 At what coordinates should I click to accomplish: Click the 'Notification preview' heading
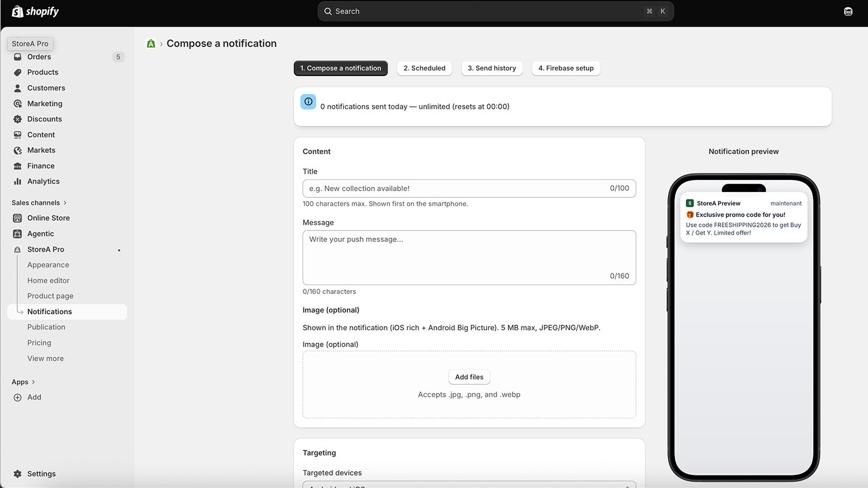(744, 152)
